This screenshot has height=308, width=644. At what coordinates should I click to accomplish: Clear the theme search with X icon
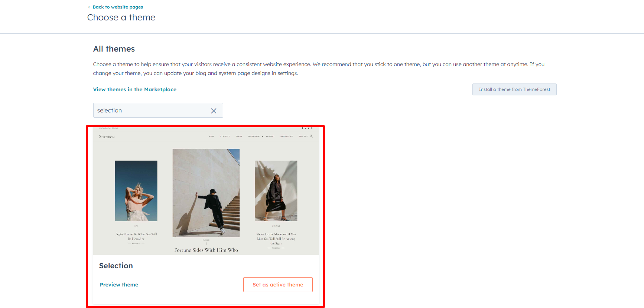214,111
